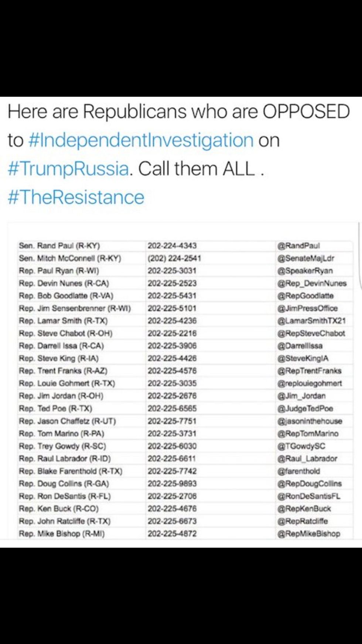
Task: Click the @Jim_Jordan handle
Action: (x=301, y=396)
